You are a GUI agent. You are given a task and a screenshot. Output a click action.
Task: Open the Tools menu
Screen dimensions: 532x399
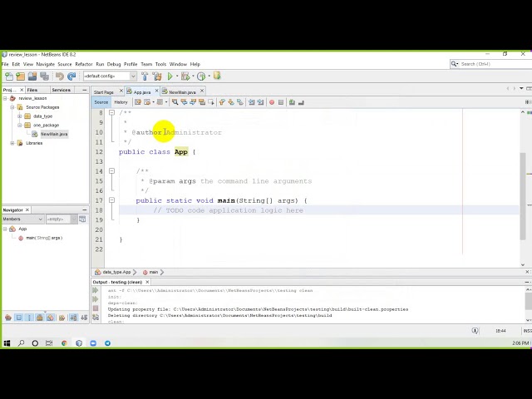(x=160, y=64)
